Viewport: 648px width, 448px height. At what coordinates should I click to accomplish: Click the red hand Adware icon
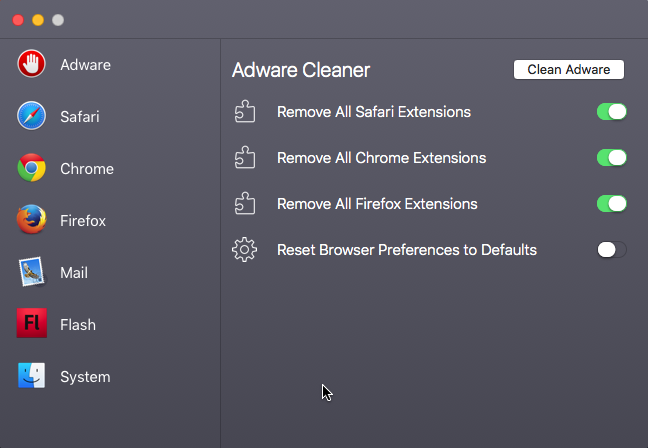(32, 64)
